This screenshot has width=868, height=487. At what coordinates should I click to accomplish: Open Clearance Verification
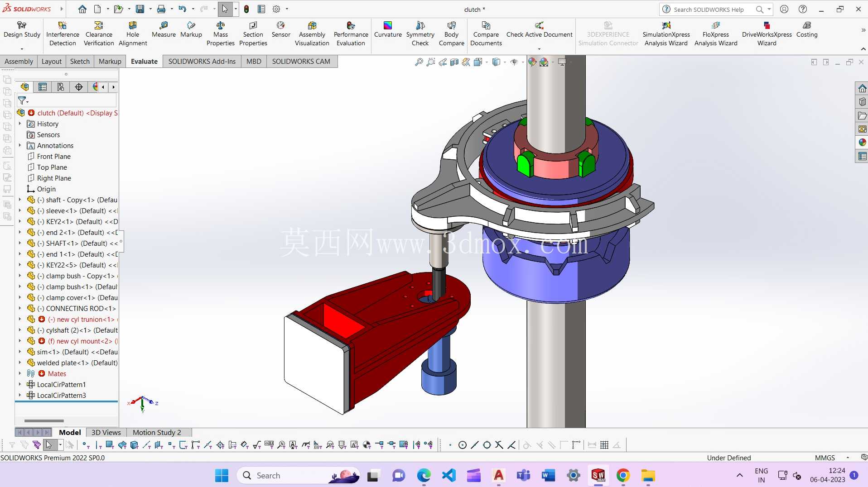[99, 34]
